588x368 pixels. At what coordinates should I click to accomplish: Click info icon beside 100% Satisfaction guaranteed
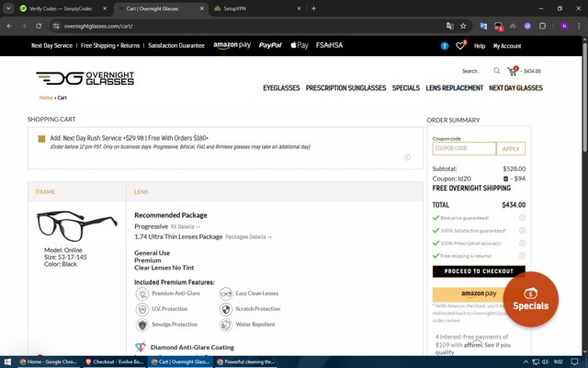coord(522,231)
